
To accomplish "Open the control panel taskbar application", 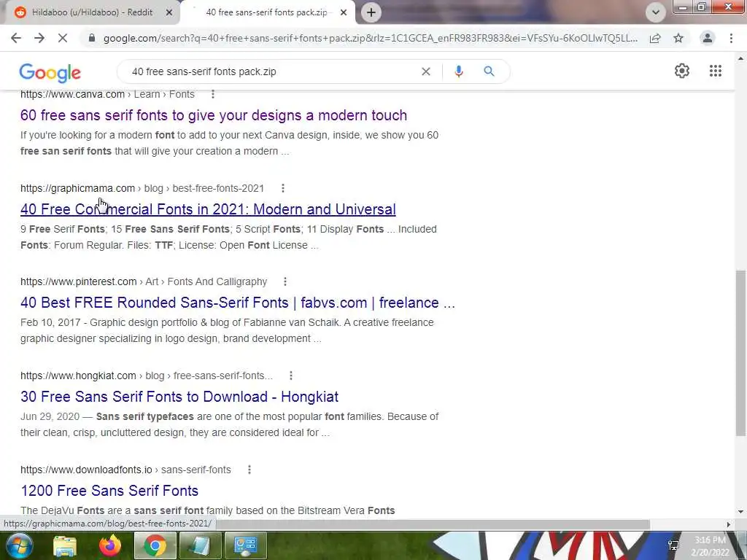I will (x=245, y=545).
